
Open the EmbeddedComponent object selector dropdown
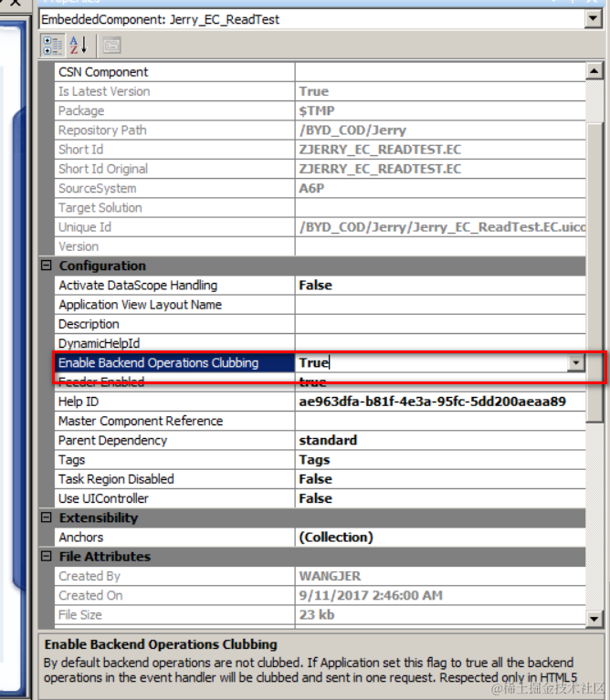point(593,19)
